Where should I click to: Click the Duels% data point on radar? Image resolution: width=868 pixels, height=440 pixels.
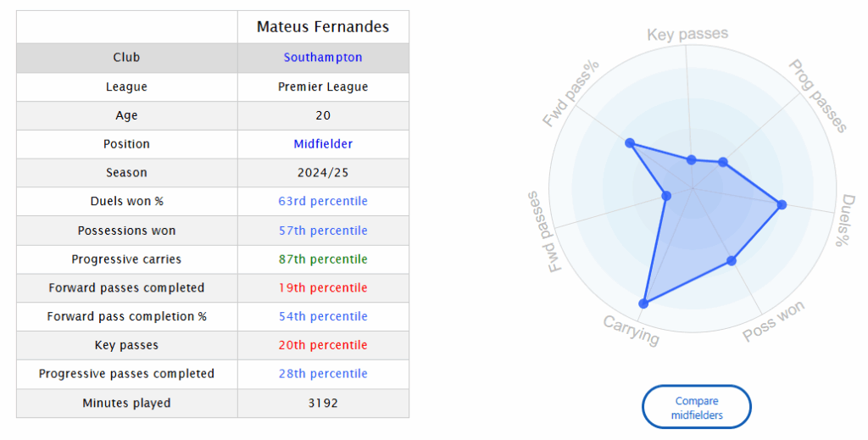click(x=782, y=205)
